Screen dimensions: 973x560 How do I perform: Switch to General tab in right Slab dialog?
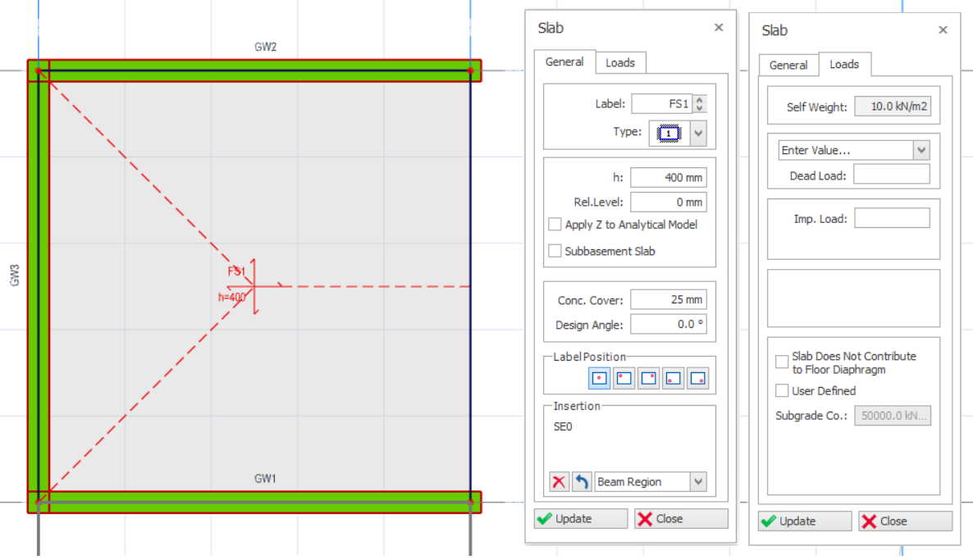click(x=788, y=66)
